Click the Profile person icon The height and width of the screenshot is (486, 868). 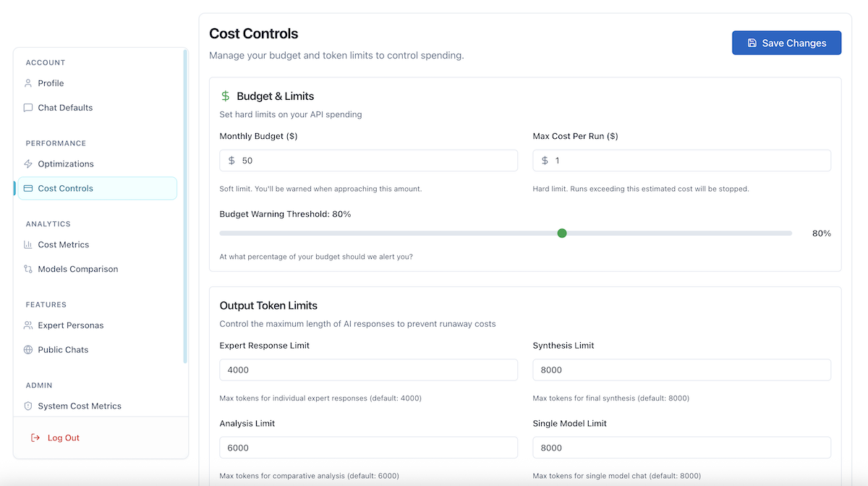27,83
